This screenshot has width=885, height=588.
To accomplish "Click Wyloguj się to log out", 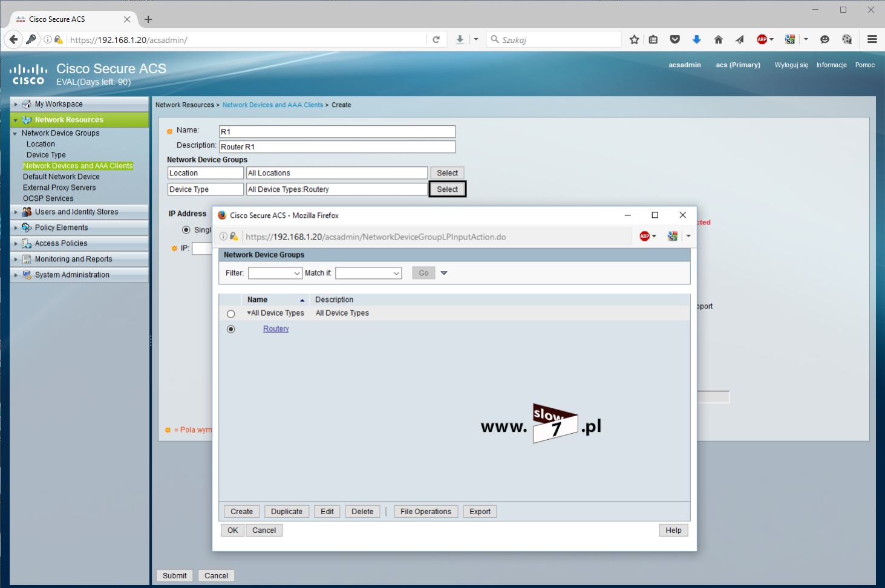I will [791, 65].
